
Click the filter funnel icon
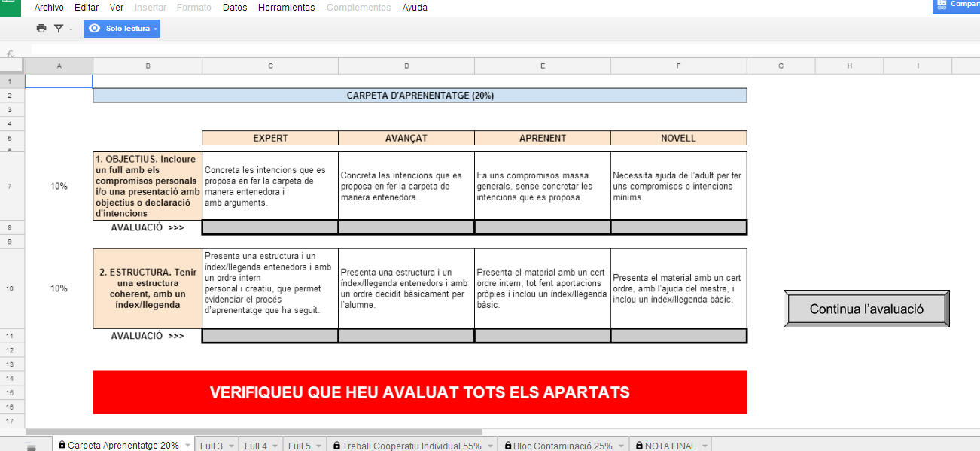[x=58, y=29]
